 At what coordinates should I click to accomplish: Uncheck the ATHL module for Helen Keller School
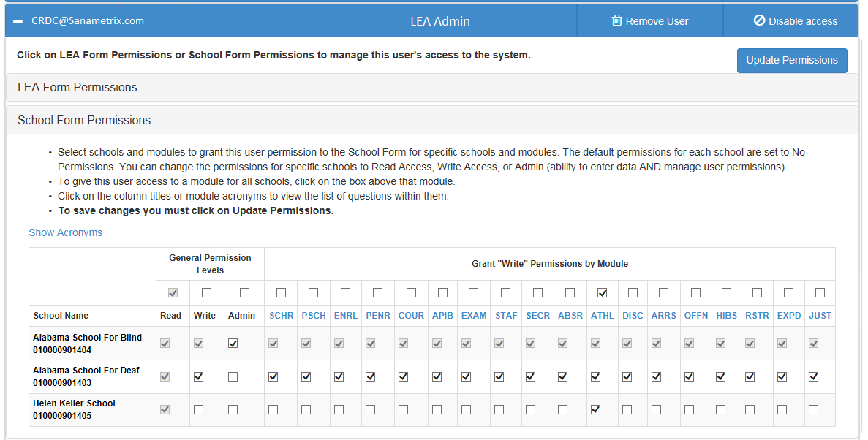tap(595, 410)
